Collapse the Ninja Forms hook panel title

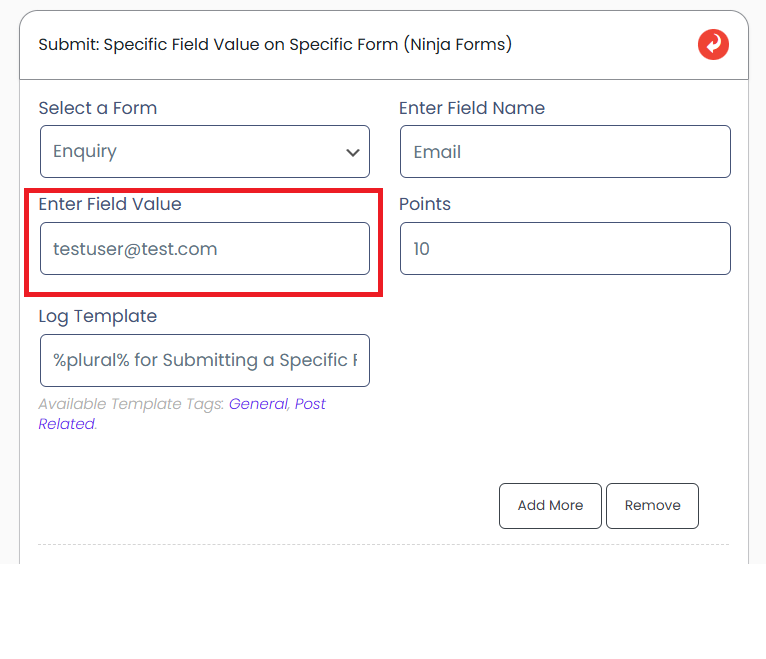(x=275, y=45)
